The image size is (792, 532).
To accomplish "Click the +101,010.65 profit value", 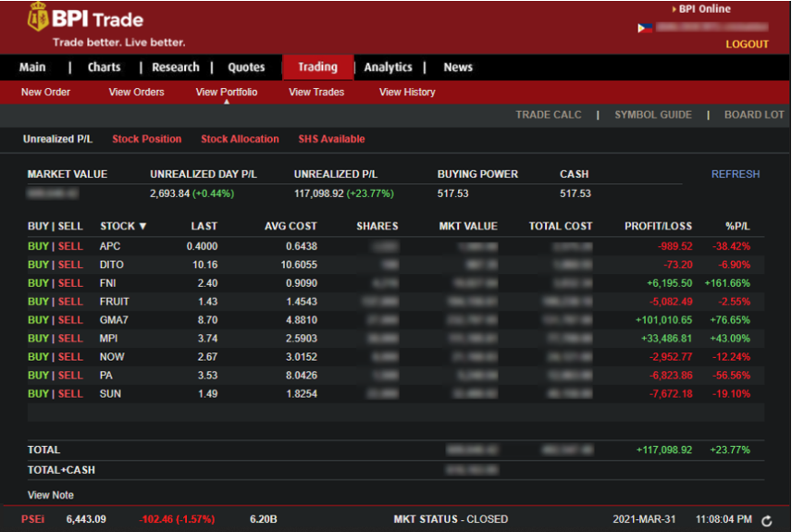I will coord(663,320).
